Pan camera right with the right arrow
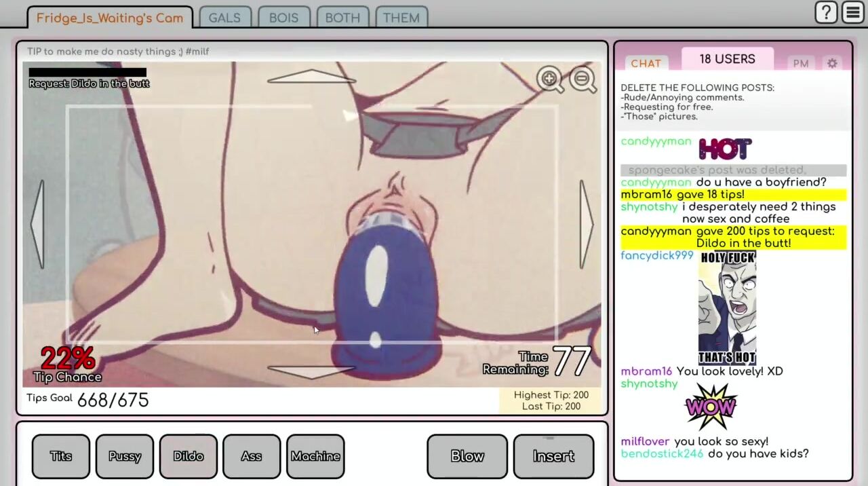The height and width of the screenshot is (486, 868). pos(586,224)
